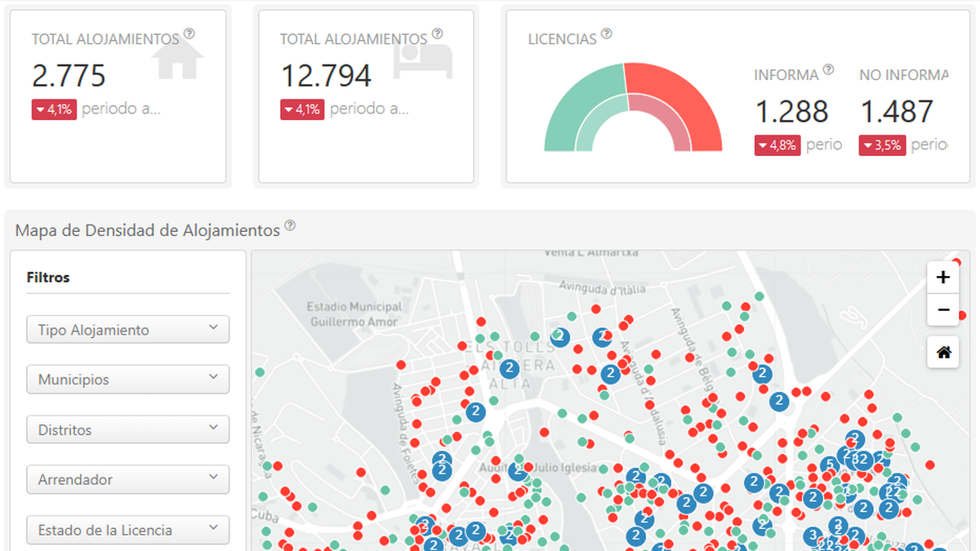
Task: Click the map zoom out minus button
Action: click(x=943, y=310)
